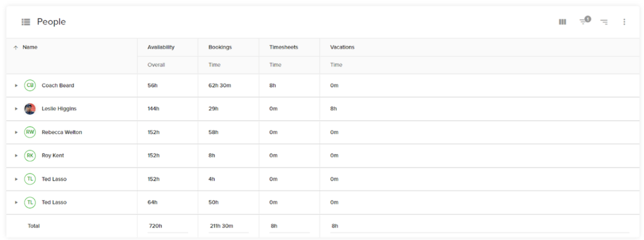Viewport: 644px width, 240px height.
Task: Click the Bookings column header
Action: tap(220, 47)
